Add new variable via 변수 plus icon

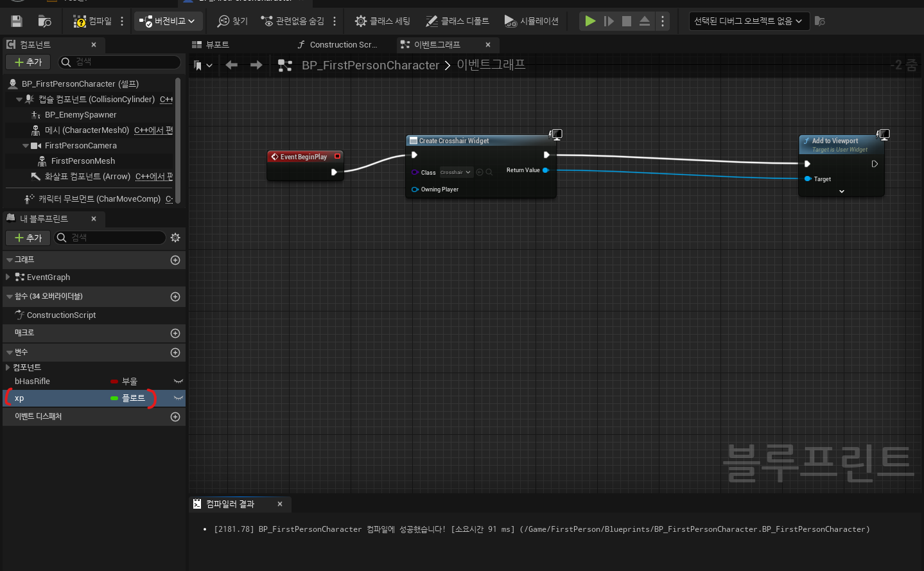[x=175, y=353]
